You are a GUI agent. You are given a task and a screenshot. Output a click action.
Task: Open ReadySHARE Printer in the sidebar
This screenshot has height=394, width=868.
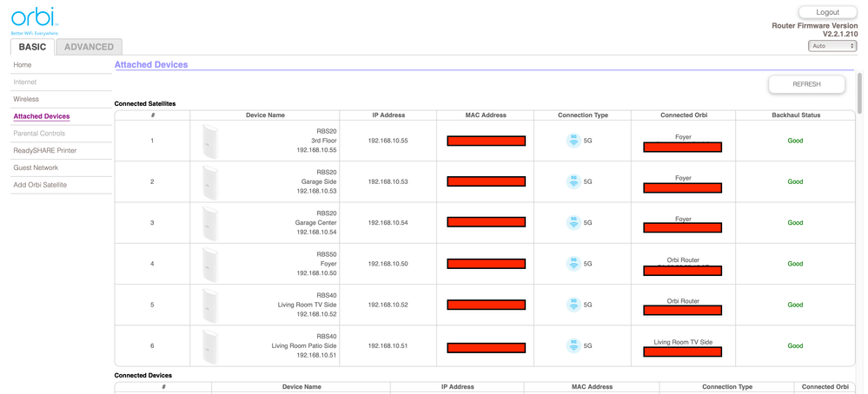tap(45, 150)
